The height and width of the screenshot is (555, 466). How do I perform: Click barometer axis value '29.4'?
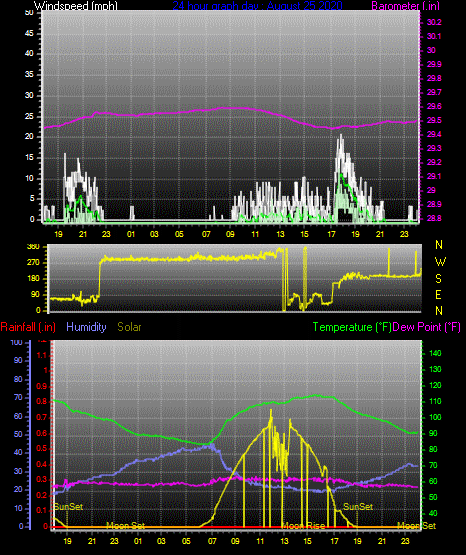pos(434,135)
